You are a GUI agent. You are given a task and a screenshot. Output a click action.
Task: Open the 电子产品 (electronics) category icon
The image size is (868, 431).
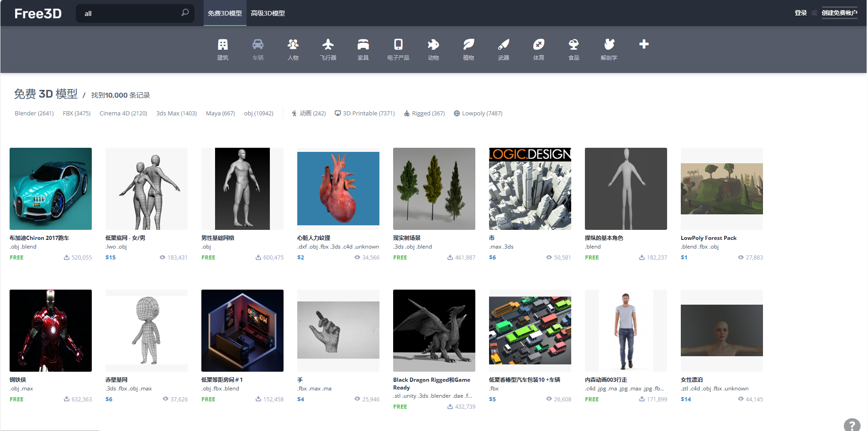tap(398, 49)
